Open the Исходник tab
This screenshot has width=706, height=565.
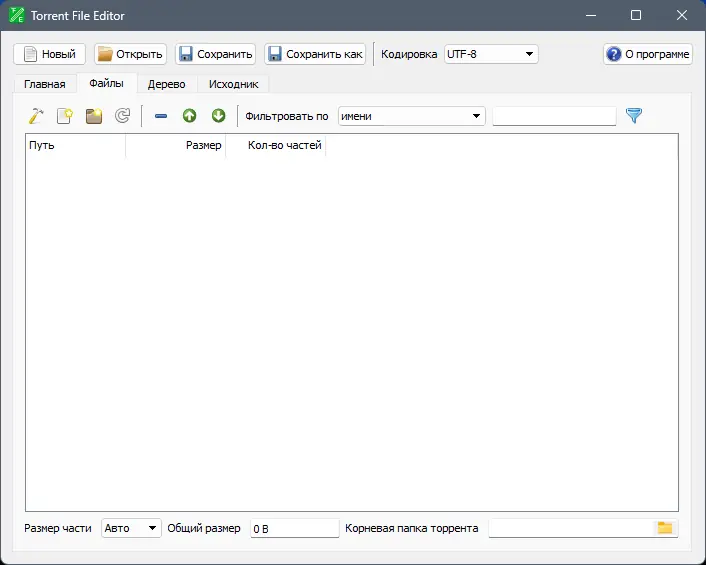pos(234,84)
